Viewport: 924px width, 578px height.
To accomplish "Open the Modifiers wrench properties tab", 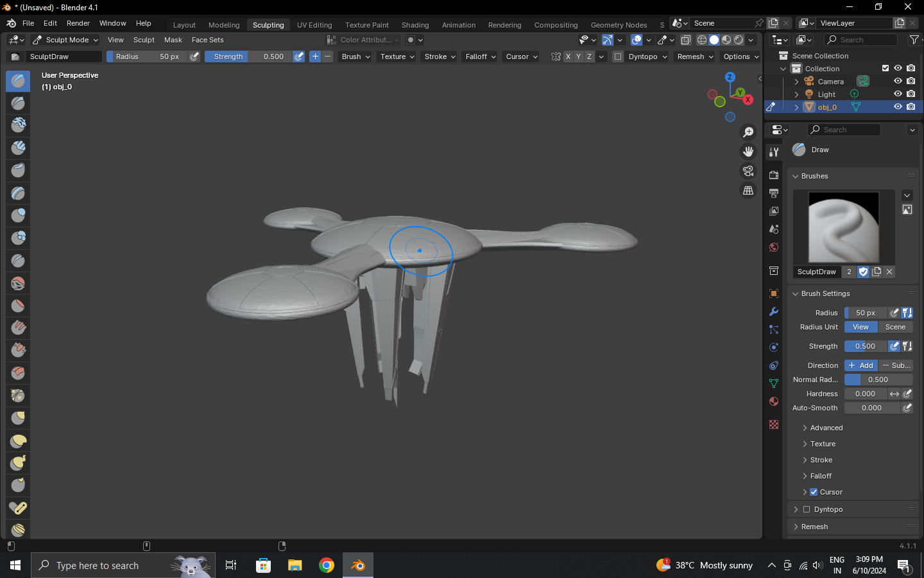I will 774,311.
